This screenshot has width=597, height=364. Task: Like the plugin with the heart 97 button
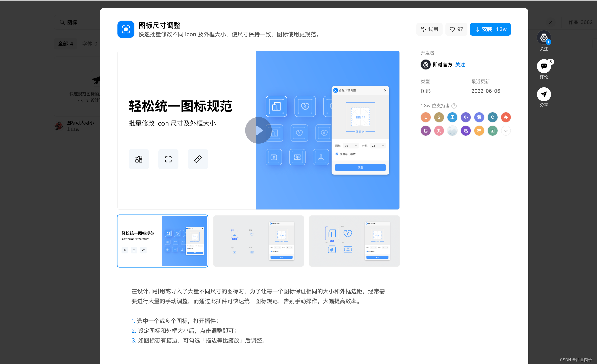tap(456, 29)
